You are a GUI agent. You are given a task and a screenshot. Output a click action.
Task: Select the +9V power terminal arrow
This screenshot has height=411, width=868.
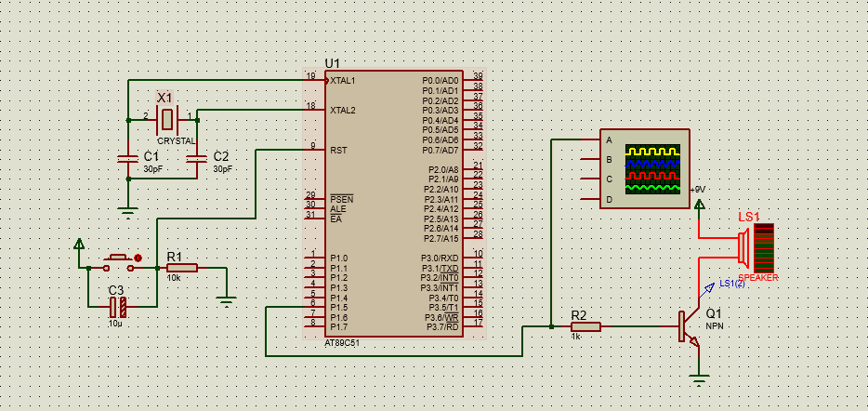[700, 206]
